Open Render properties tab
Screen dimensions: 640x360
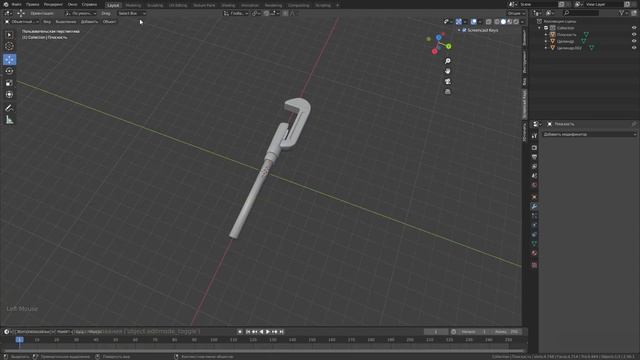[x=534, y=147]
